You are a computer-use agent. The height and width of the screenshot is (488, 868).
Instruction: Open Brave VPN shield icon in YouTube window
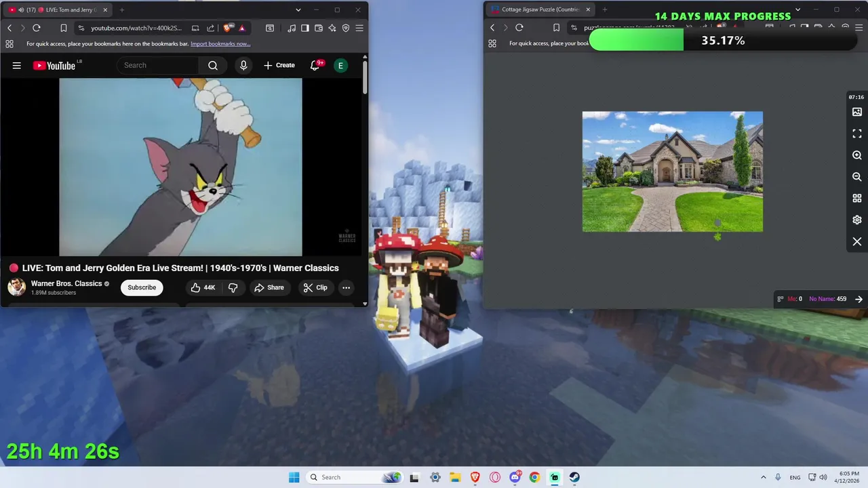point(346,28)
